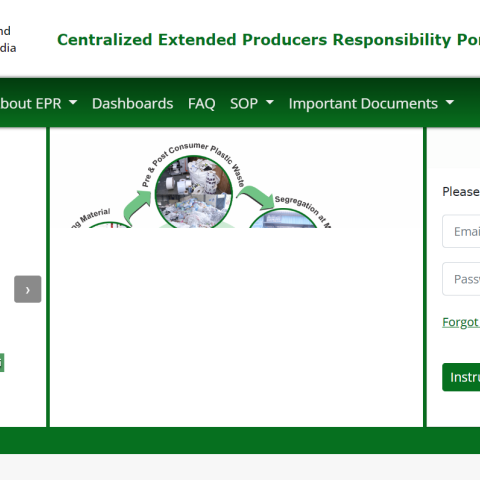The width and height of the screenshot is (480, 480).
Task: Open the About EPR dropdown menu
Action: tap(38, 103)
